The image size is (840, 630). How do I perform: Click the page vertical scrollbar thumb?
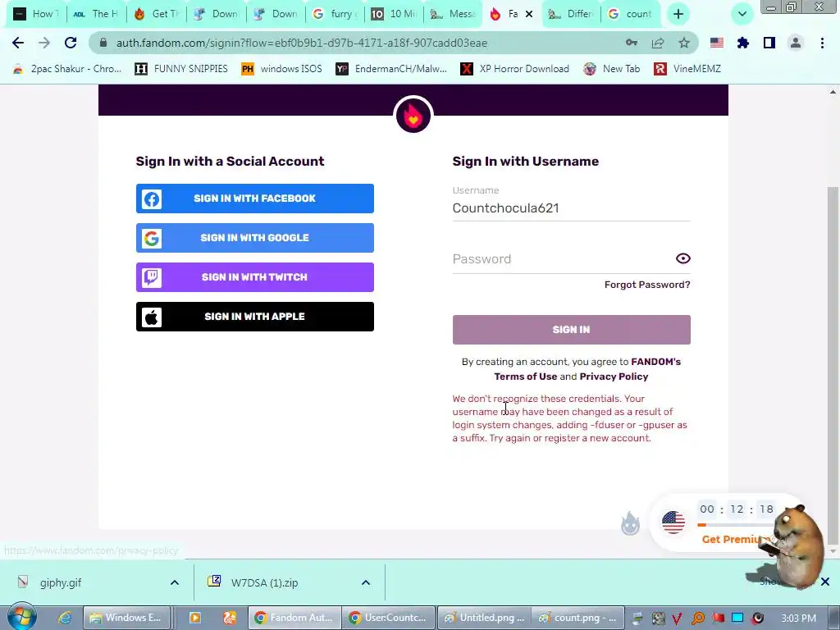[833, 364]
